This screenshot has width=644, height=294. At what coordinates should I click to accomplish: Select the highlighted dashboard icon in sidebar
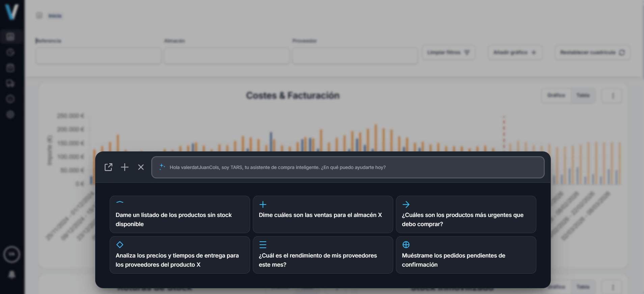pyautogui.click(x=10, y=36)
